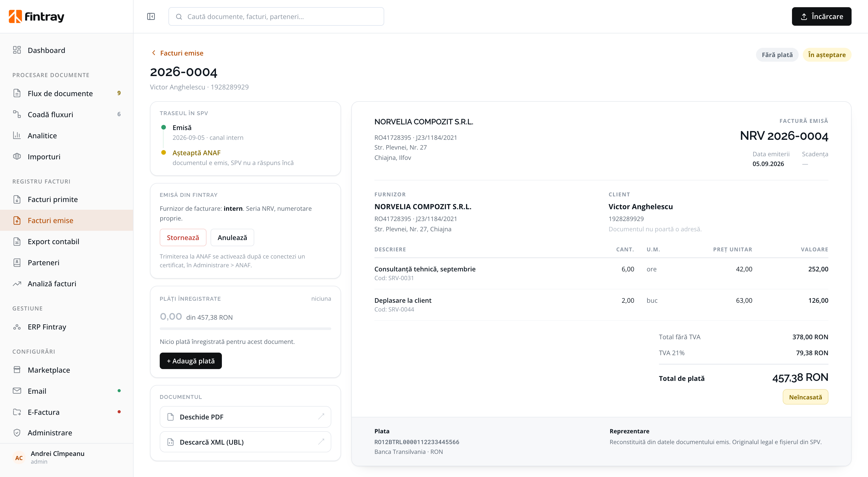Click the Dashboard grid icon
This screenshot has height=477, width=868.
click(x=17, y=50)
